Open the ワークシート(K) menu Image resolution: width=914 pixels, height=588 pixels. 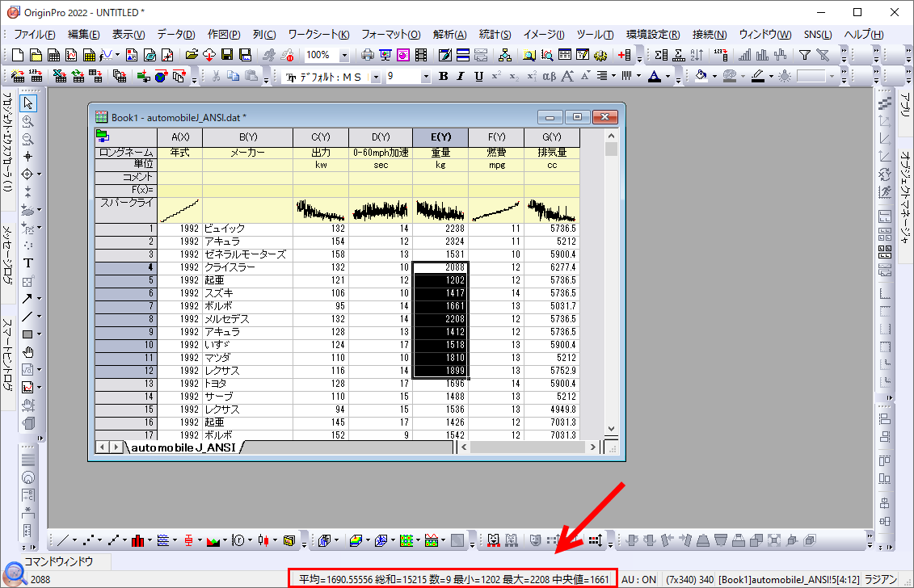pyautogui.click(x=318, y=35)
